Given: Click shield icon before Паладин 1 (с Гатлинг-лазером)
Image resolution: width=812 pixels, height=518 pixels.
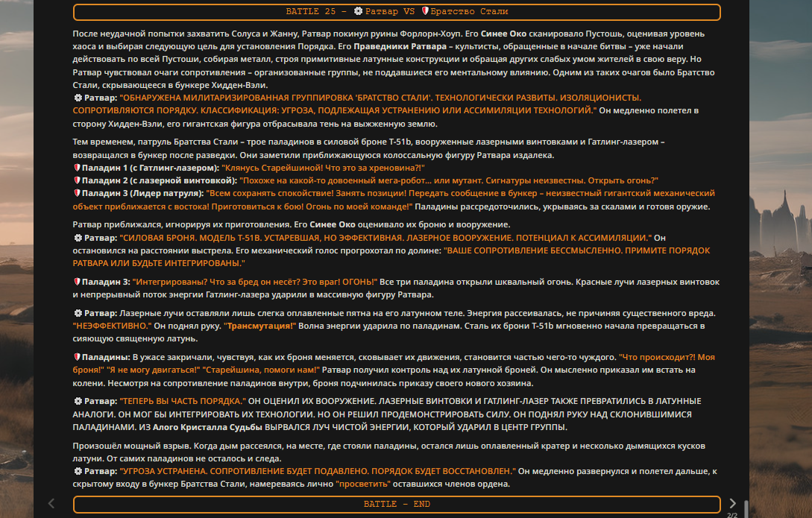Looking at the screenshot, I should coord(77,168).
